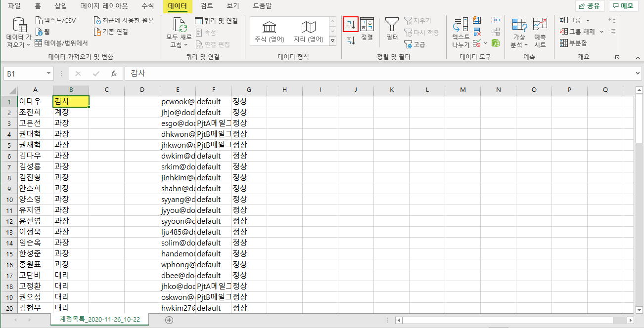The width and height of the screenshot is (644, 328).
Task: Click the Flash Fill lightning icon
Action: tap(477, 20)
